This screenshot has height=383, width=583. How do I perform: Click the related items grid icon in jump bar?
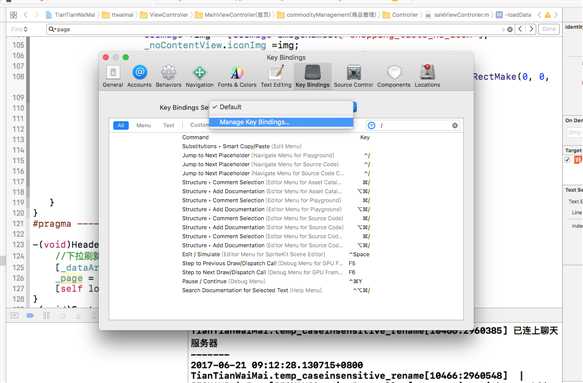13,15
